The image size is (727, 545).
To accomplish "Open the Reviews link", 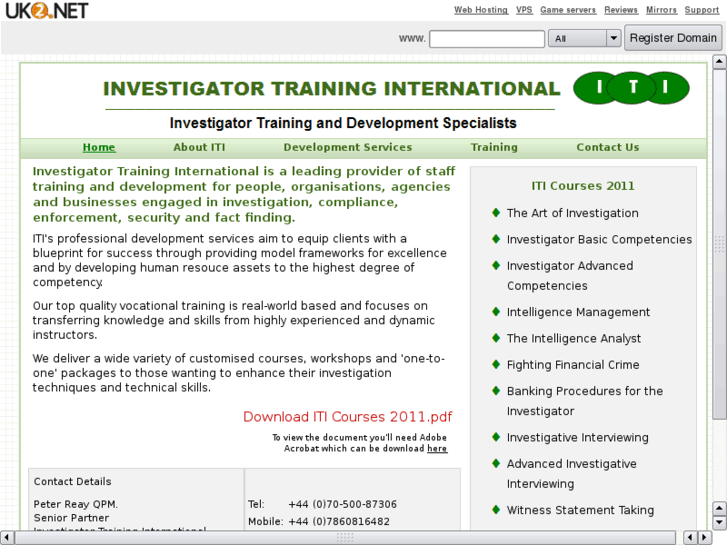I will click(x=621, y=10).
